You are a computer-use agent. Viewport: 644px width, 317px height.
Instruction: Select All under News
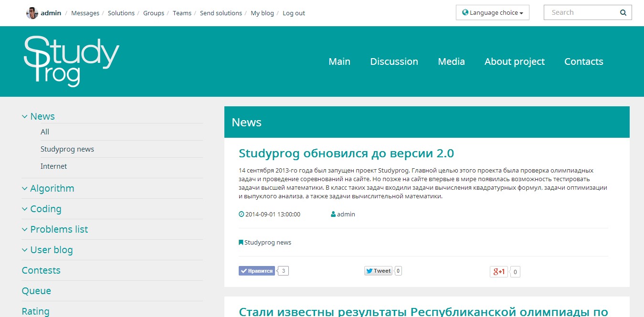[45, 132]
